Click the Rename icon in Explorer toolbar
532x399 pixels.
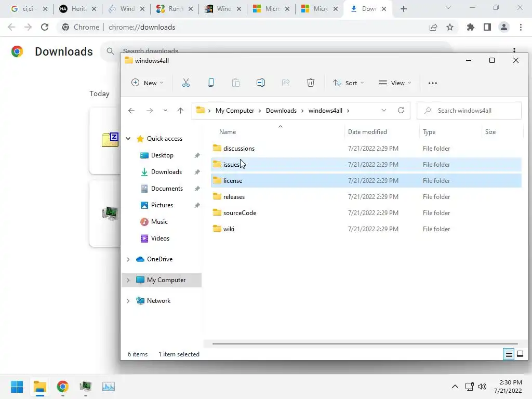coord(261,83)
